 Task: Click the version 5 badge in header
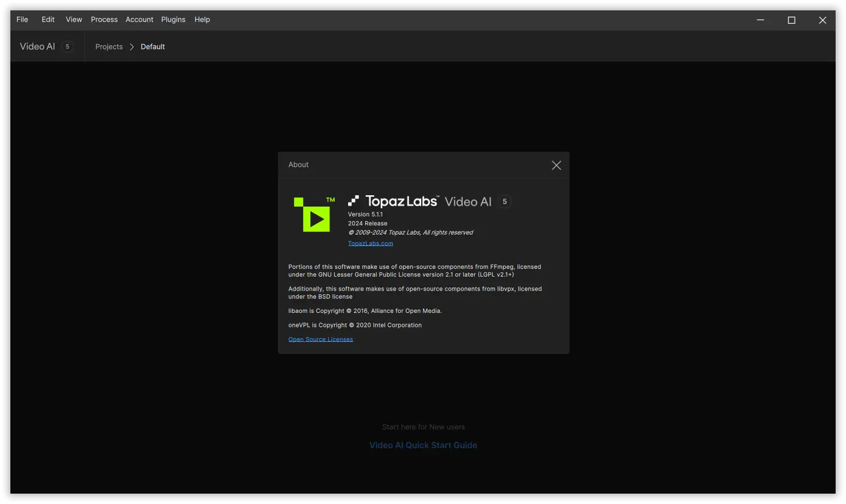[x=67, y=47]
